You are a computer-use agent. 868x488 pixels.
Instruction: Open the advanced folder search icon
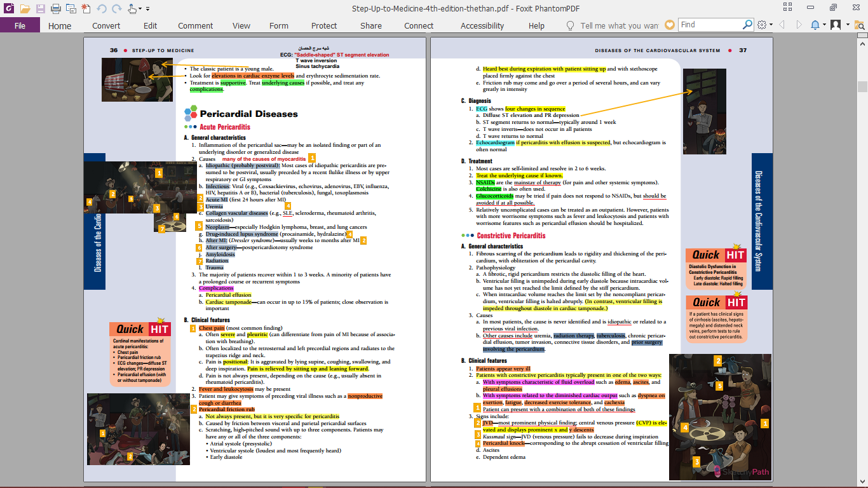click(859, 25)
